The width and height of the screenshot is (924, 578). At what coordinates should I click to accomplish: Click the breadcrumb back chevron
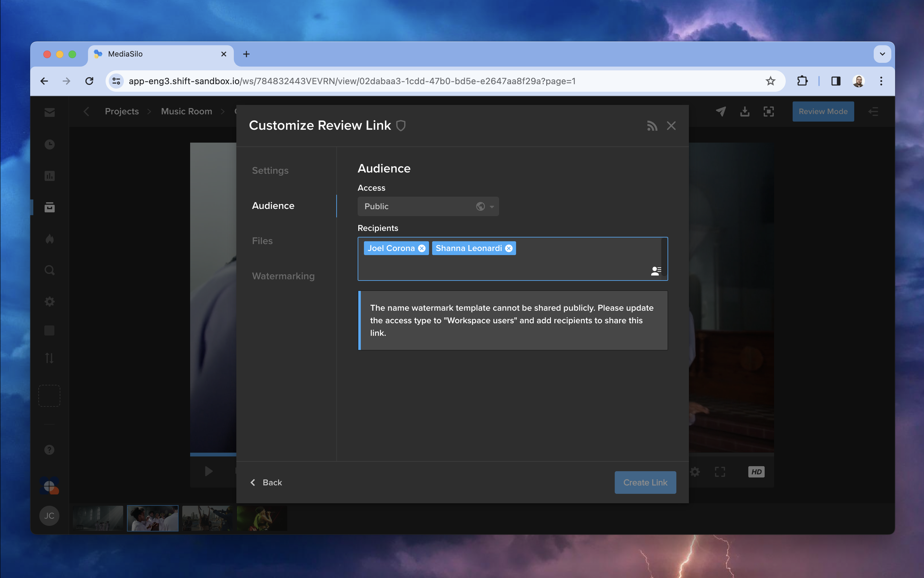(86, 111)
